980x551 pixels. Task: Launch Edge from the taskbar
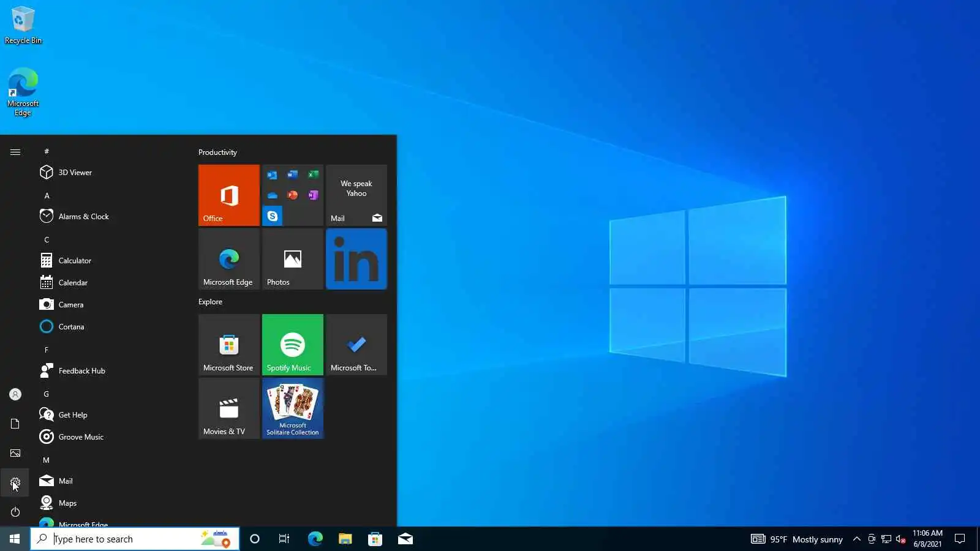(x=315, y=539)
